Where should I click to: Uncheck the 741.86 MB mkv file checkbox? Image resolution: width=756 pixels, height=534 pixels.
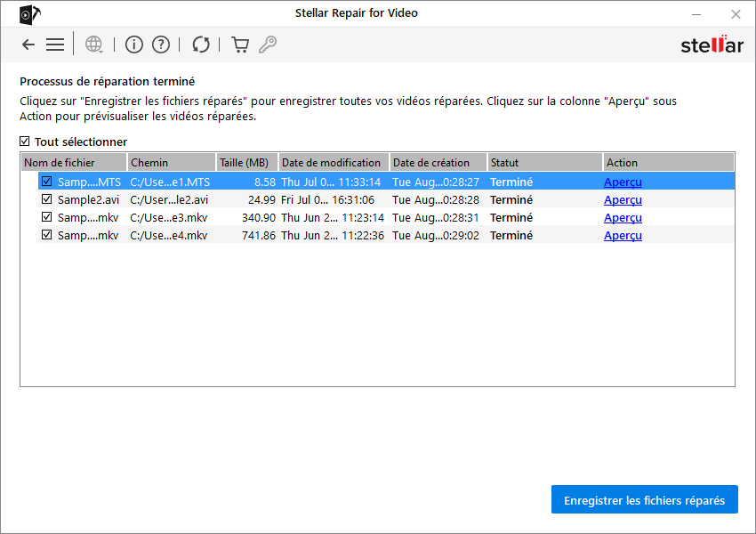click(x=47, y=235)
